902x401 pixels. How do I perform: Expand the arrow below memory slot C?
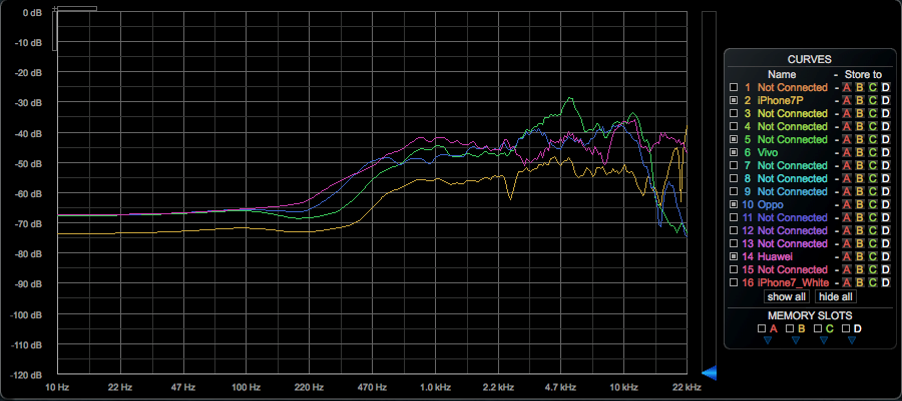[x=824, y=340]
